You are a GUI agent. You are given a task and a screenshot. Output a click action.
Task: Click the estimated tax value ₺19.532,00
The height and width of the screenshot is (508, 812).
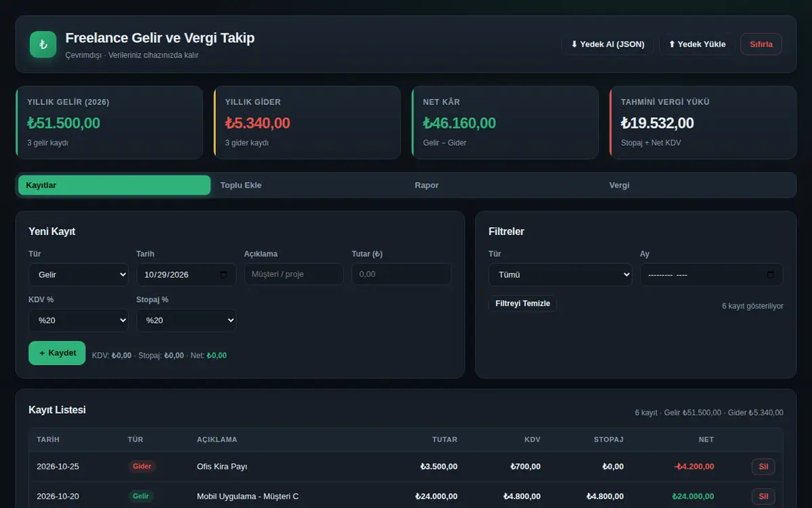657,123
